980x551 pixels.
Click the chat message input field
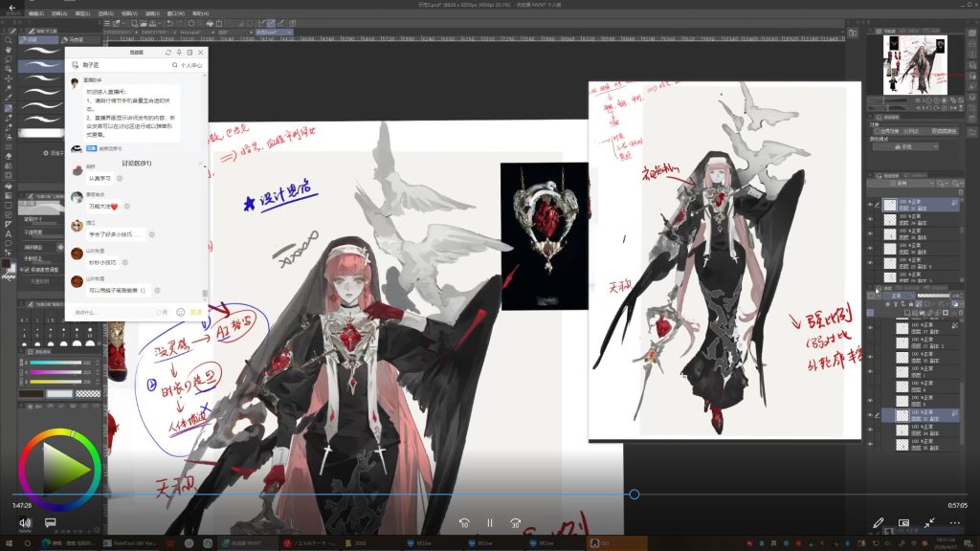click(113, 312)
